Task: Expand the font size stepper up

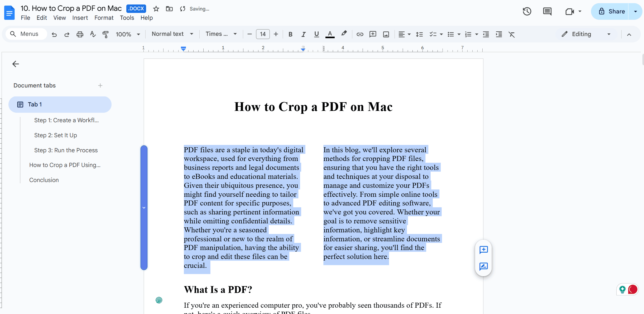Action: pyautogui.click(x=276, y=34)
